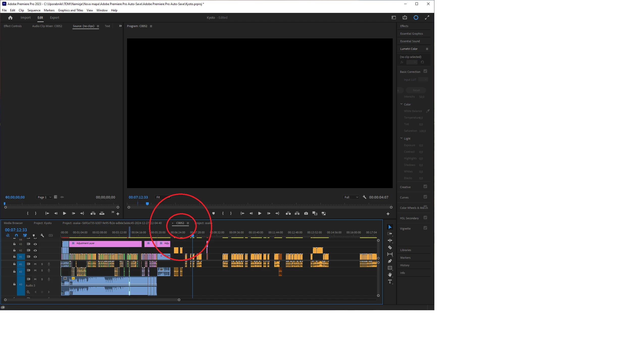Open the Sequence menu
644x354 pixels.
(x=34, y=10)
